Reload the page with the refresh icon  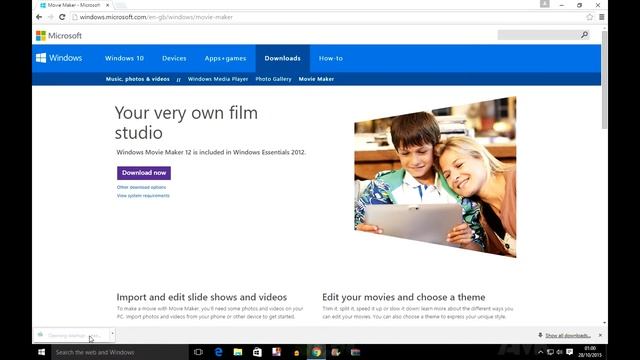click(62, 17)
